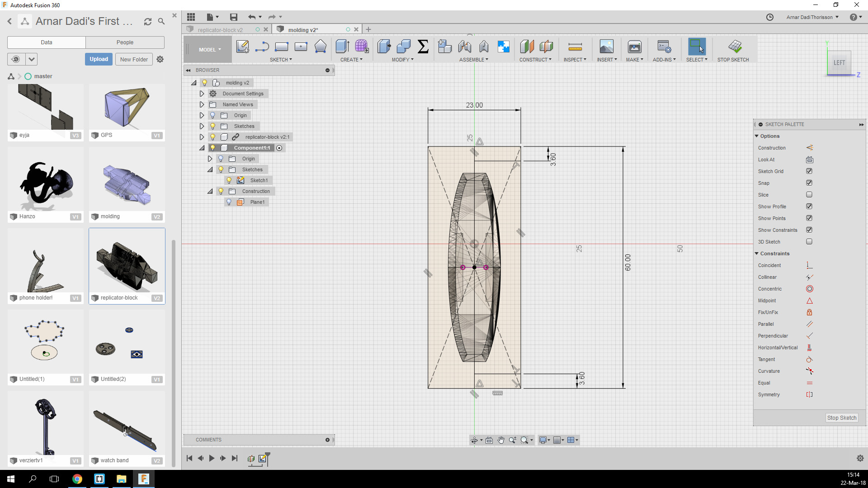Switch to the replicator-block v2 tab
Viewport: 868px width, 488px height.
click(x=220, y=30)
